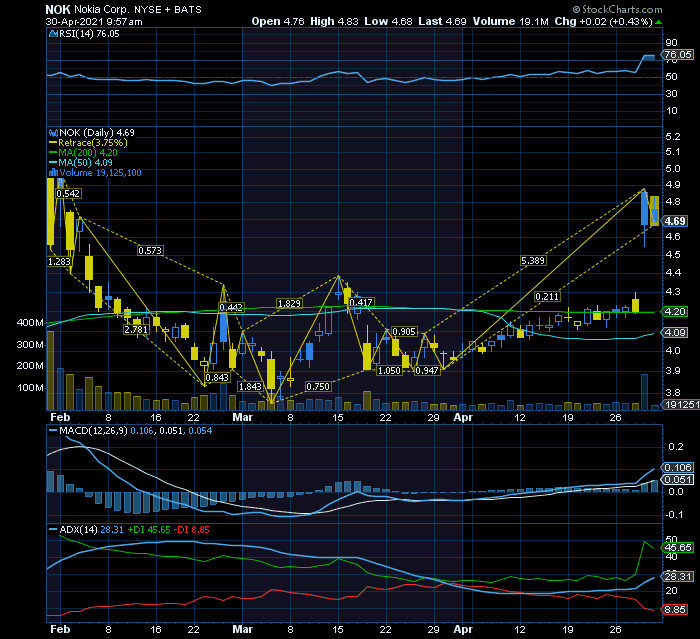
Task: Click the ADX(14) 28.31 panel label
Action: coord(92,530)
